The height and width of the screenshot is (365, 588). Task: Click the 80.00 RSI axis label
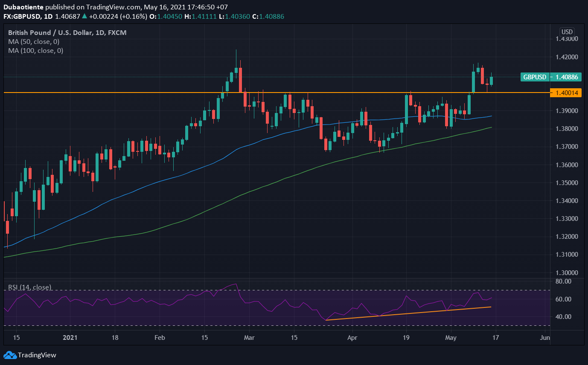tap(563, 281)
